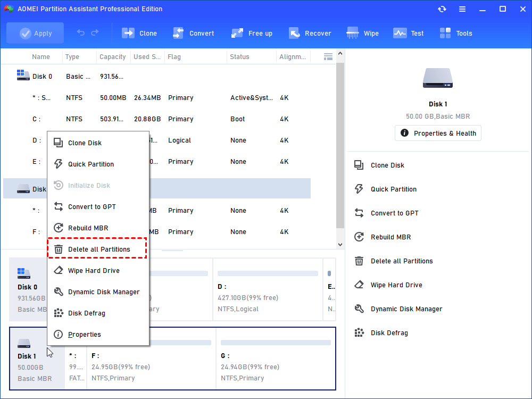Click the lightning icon beside Quick Partition in menu
This screenshot has width=532, height=399.
pos(59,164)
